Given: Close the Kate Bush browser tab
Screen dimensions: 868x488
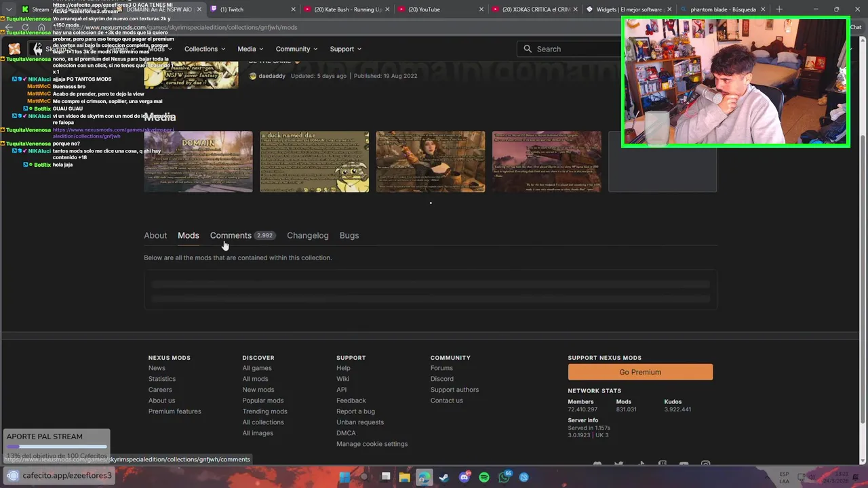Looking at the screenshot, I should pyautogui.click(x=388, y=9).
